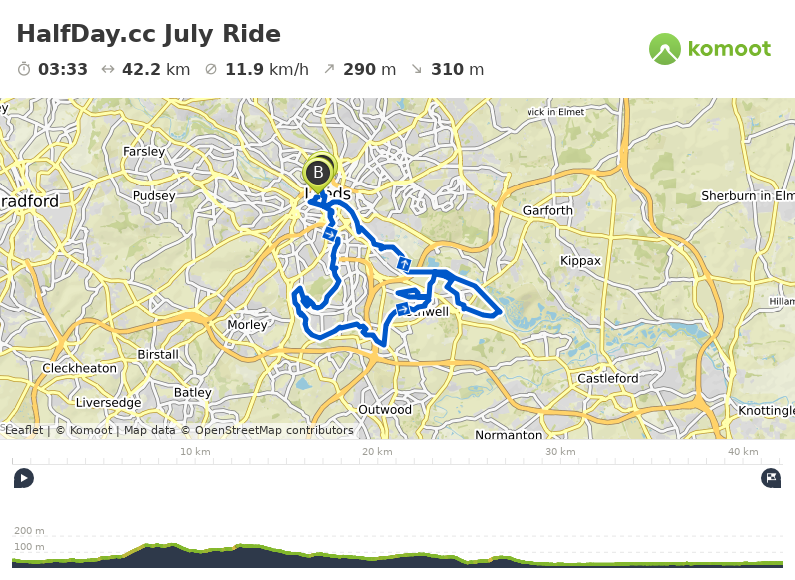Click the Castleford label on map
The width and height of the screenshot is (795, 580).
[608, 378]
